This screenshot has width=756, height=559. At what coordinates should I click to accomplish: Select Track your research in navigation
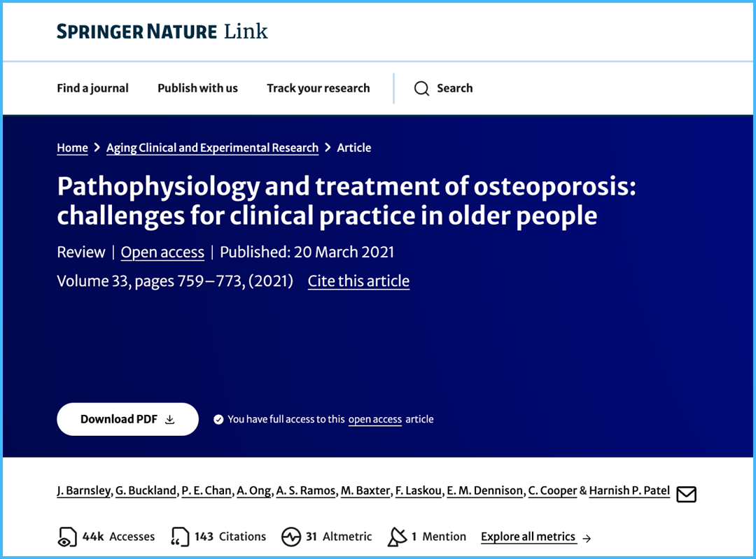click(318, 88)
